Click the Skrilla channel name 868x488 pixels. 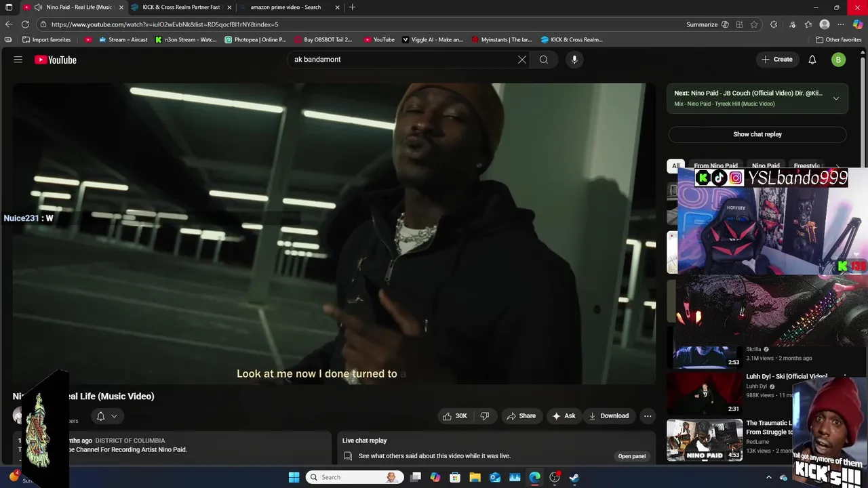tap(753, 349)
